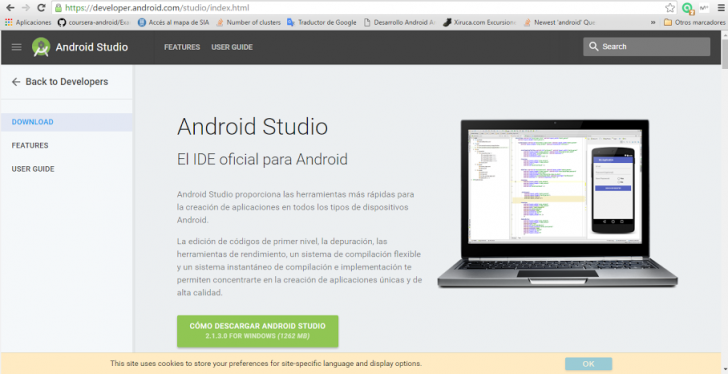Open Number of clusters bookmark
The height and width of the screenshot is (374, 728).
[248, 22]
